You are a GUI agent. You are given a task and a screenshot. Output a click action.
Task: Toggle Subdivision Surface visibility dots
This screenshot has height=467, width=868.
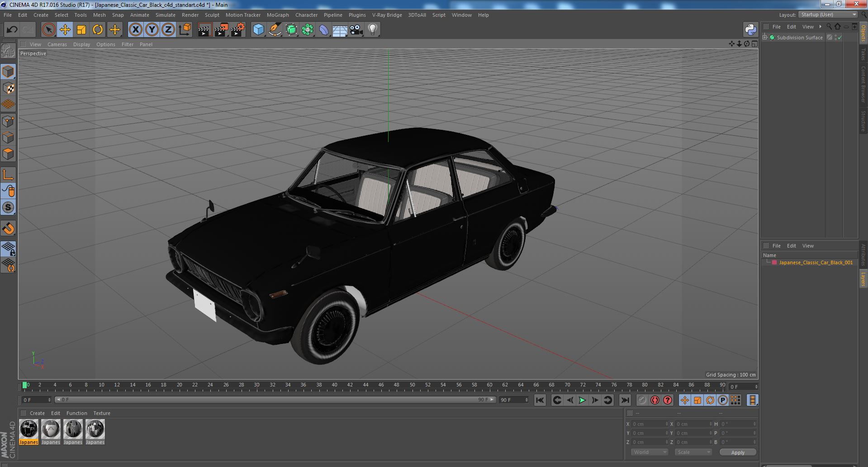point(836,38)
